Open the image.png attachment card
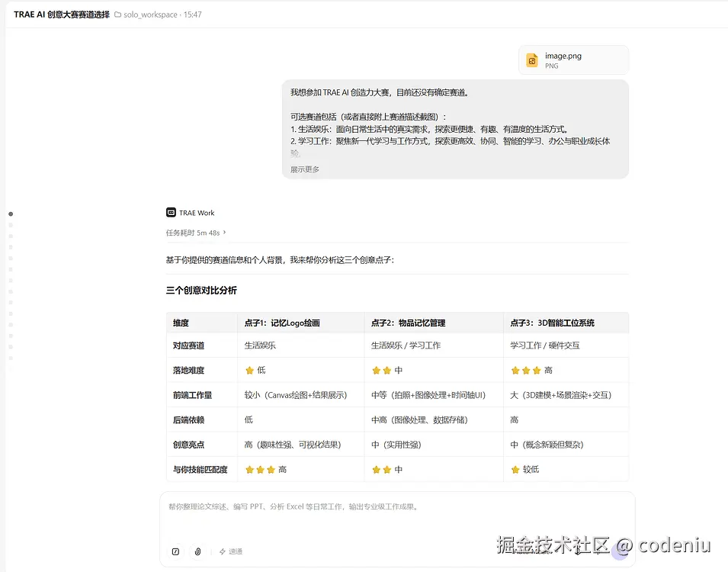Image resolution: width=728 pixels, height=572 pixels. coord(573,60)
